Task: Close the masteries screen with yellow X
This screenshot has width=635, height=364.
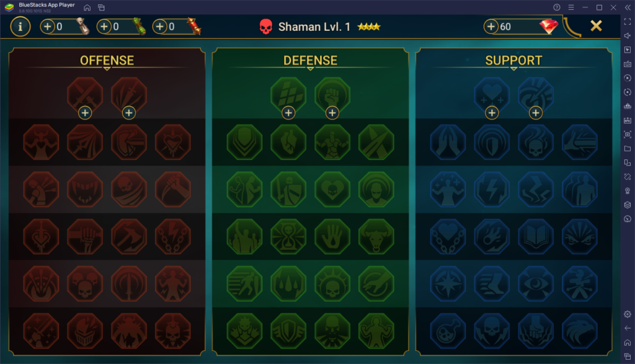Action: point(596,26)
